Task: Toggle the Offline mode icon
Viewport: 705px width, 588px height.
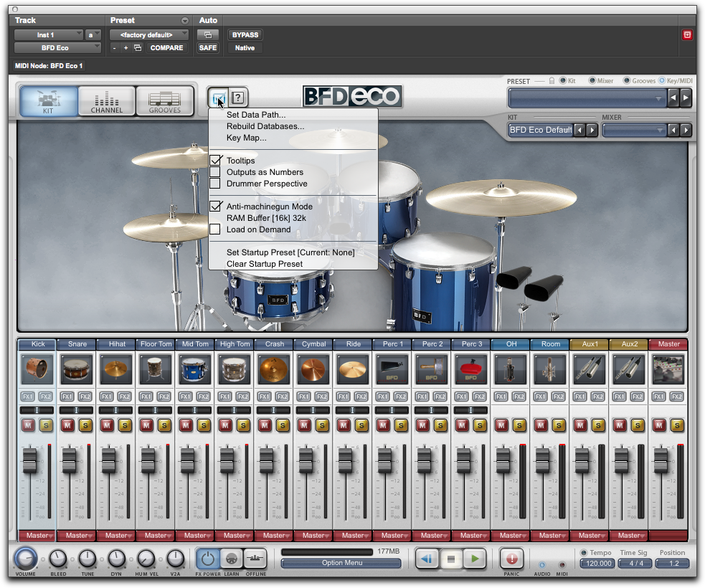Action: 255,559
